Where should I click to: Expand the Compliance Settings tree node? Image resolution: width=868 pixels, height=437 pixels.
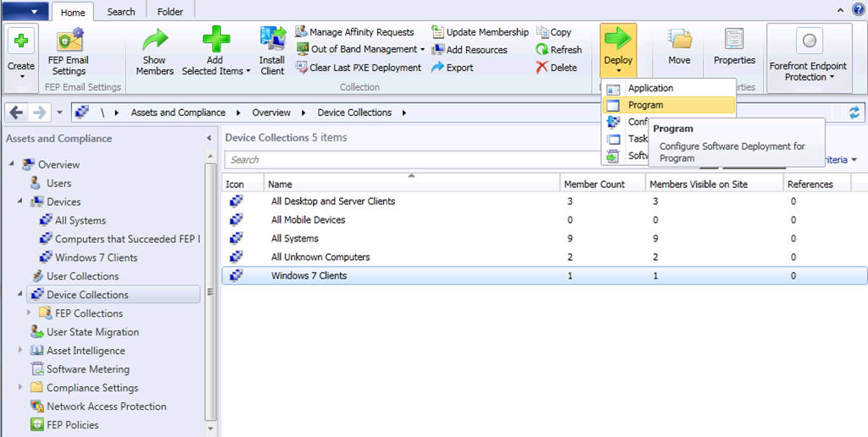tap(21, 388)
